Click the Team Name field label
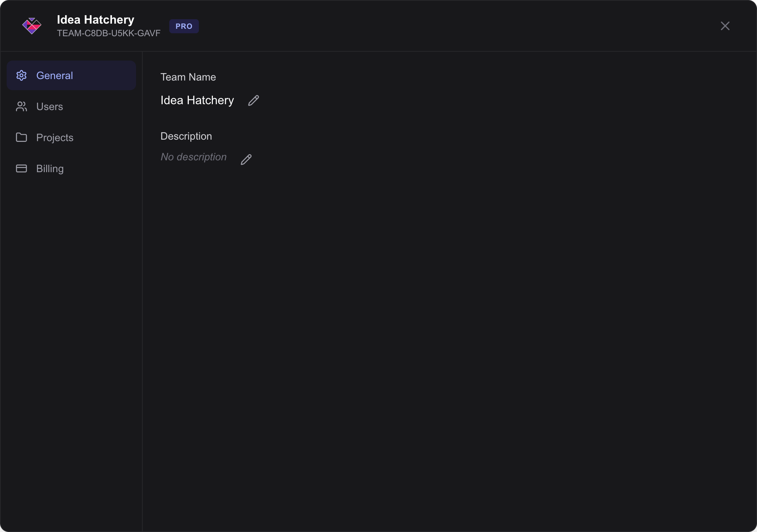Image resolution: width=757 pixels, height=532 pixels. coord(188,77)
